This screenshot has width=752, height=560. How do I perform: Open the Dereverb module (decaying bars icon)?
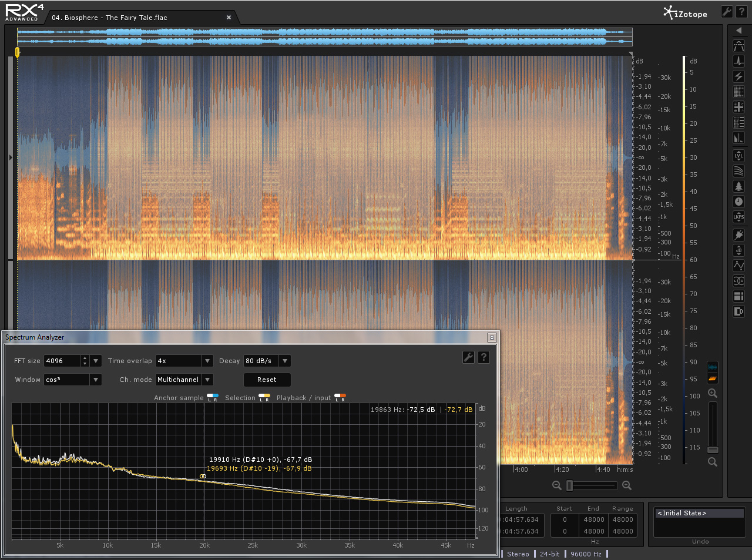pyautogui.click(x=738, y=138)
